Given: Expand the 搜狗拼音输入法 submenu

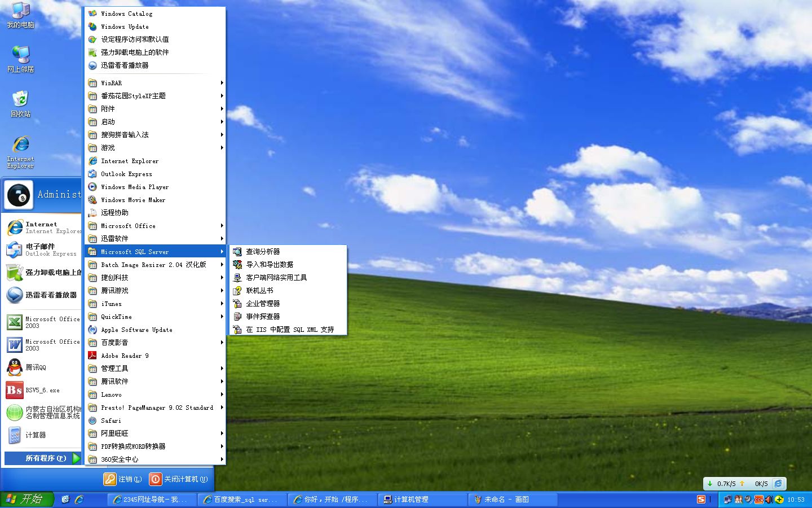Looking at the screenshot, I should [x=155, y=135].
